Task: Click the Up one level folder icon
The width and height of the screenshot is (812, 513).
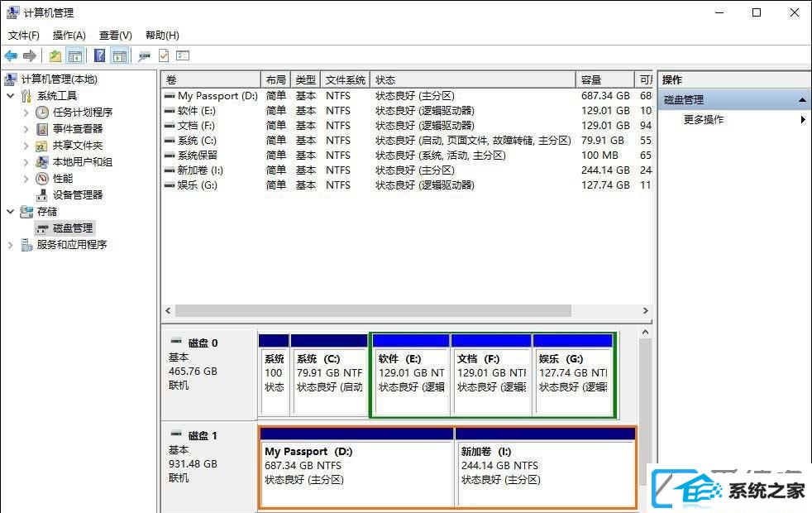Action: (55, 55)
